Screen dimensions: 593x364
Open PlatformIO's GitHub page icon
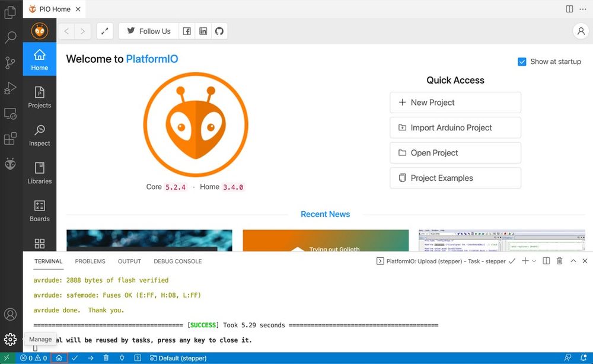pyautogui.click(x=219, y=31)
